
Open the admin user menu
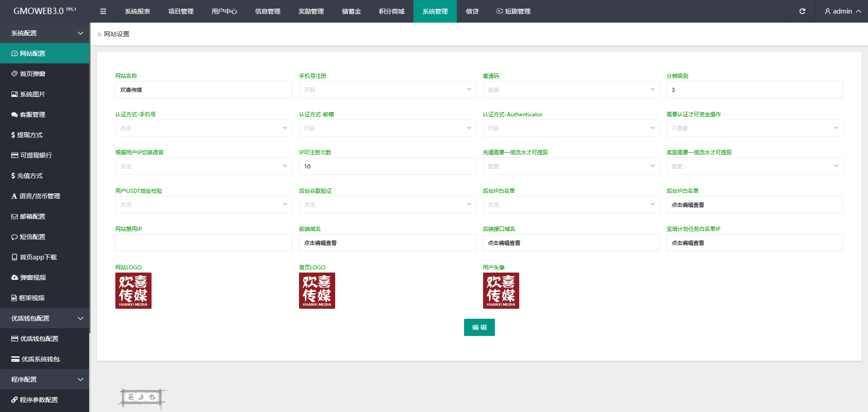[x=842, y=11]
